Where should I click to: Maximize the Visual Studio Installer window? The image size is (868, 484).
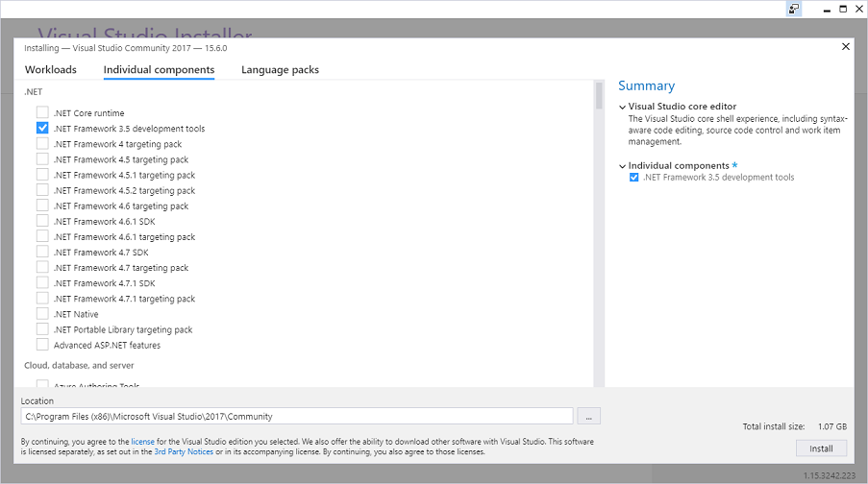click(x=843, y=9)
